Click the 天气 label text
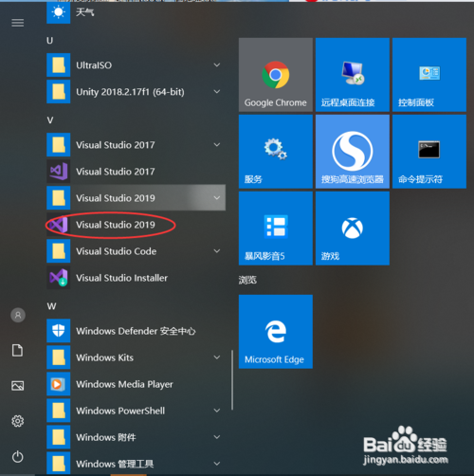Screen dimensions: 474x476 tap(85, 12)
